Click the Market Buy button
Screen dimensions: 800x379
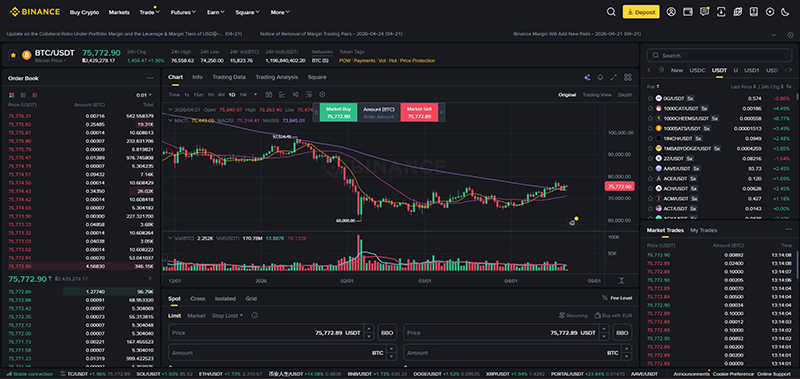(338, 112)
